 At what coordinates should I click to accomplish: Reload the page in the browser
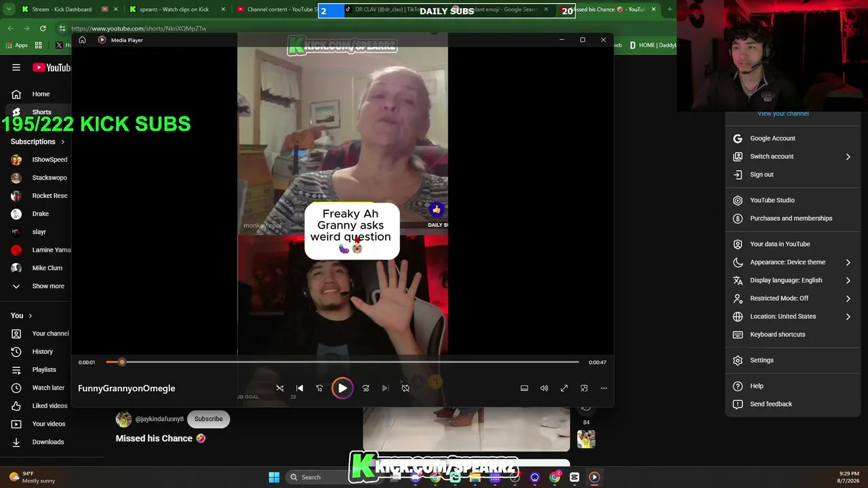tap(43, 28)
